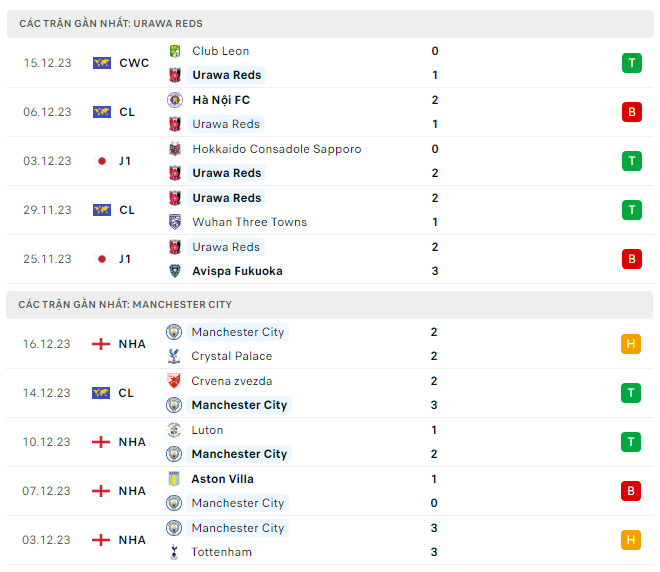Click the Aston Villa team crest
The width and height of the screenshot is (660, 572).
[x=174, y=479]
